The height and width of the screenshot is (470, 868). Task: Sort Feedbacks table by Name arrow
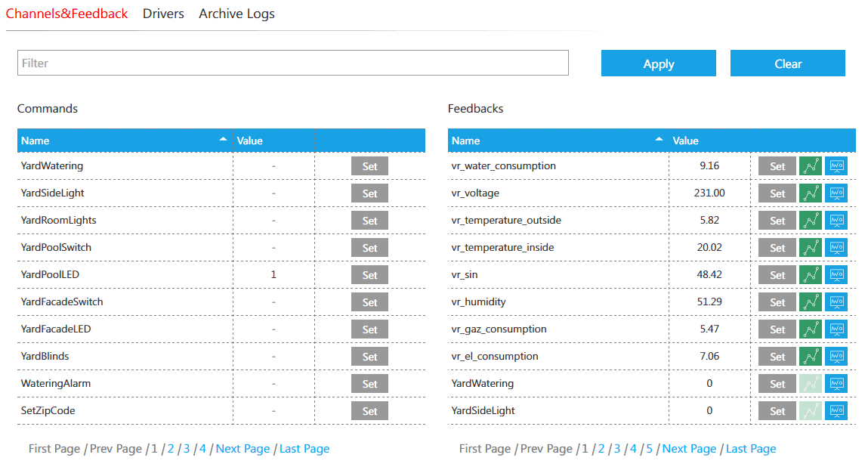click(x=659, y=140)
